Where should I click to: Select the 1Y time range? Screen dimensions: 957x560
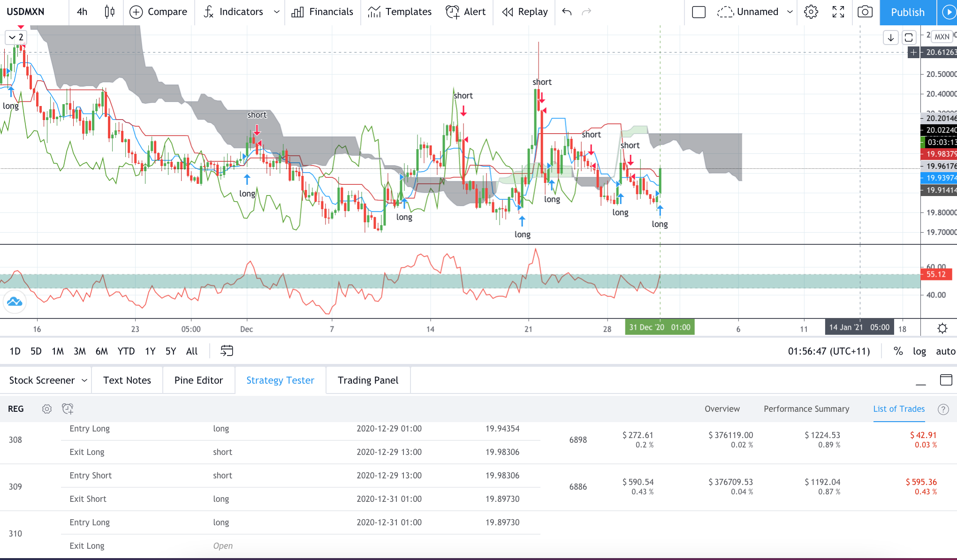coord(150,351)
